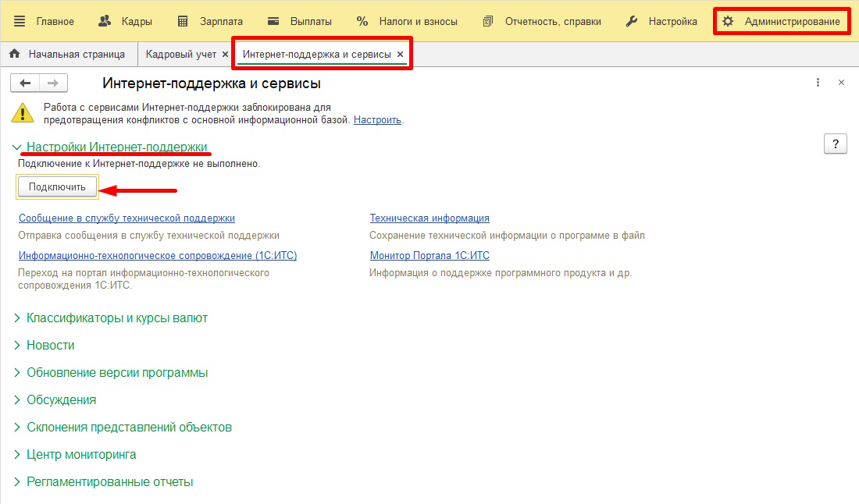Screen dimensions: 859x504
Task: Open the Монитор Портала 1С:ИТС link
Action: coord(429,255)
